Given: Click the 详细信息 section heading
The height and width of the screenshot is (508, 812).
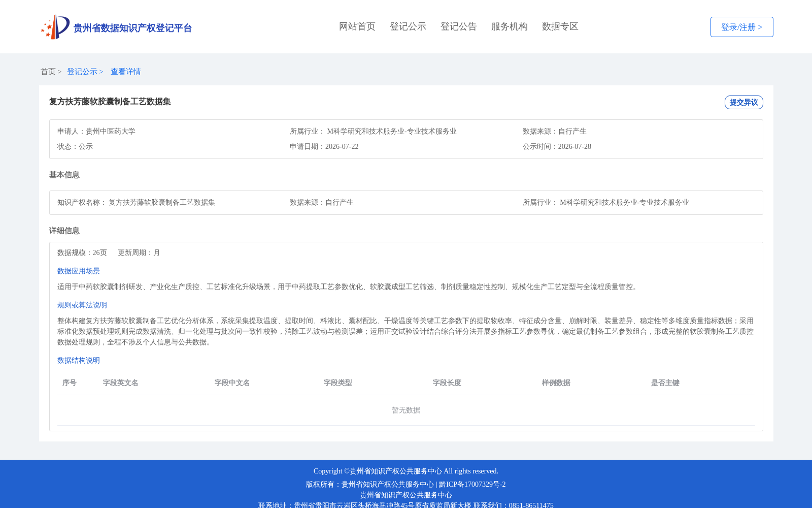Looking at the screenshot, I should tap(64, 231).
